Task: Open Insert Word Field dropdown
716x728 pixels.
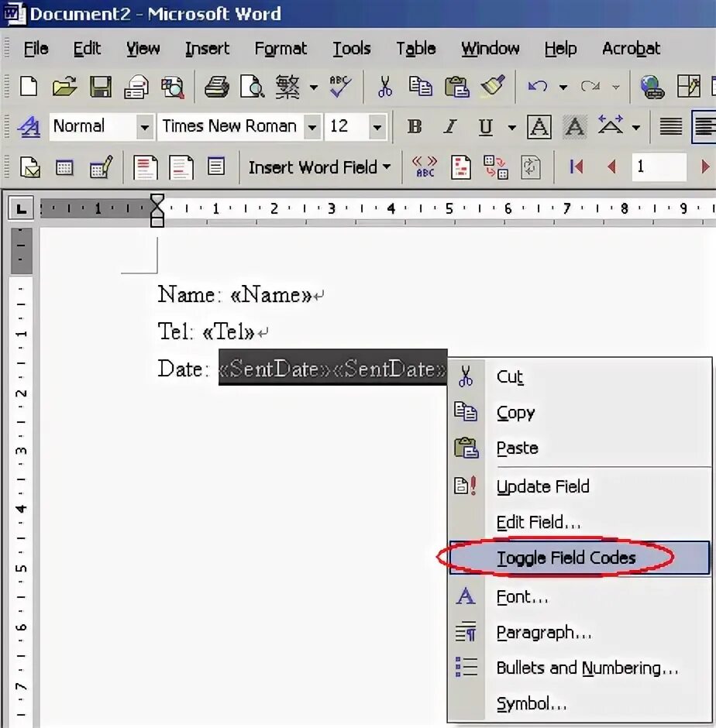Action: tap(319, 167)
